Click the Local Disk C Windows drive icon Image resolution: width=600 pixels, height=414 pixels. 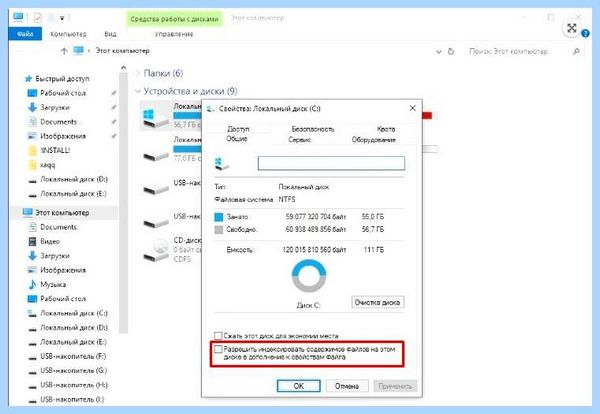pyautogui.click(x=155, y=118)
